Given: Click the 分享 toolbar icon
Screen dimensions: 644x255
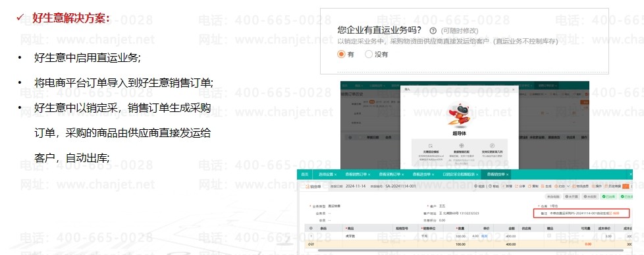Looking at the screenshot, I should pos(516,186).
